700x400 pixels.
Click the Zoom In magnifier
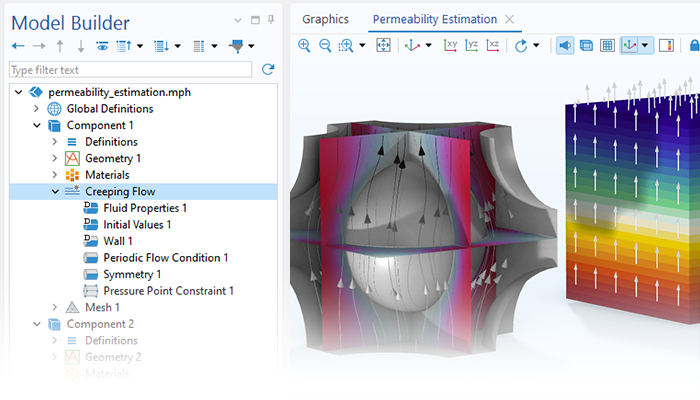[304, 45]
